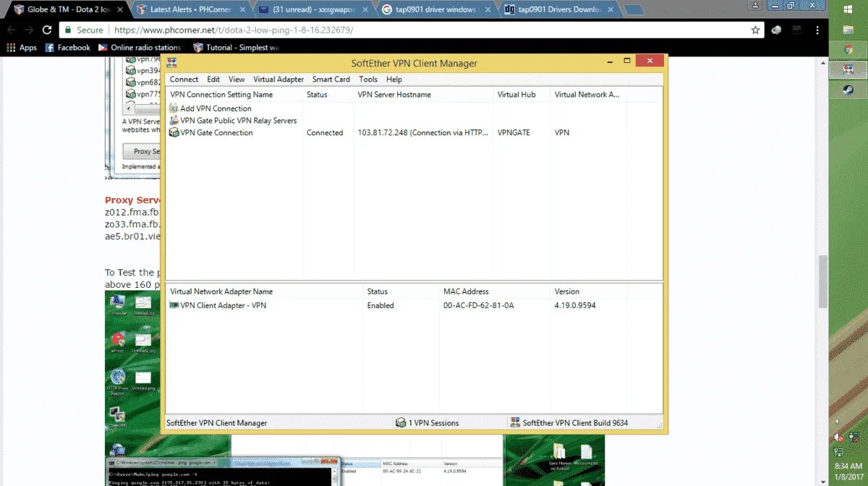Select the 103.81.72.248 hostname cell

point(423,133)
